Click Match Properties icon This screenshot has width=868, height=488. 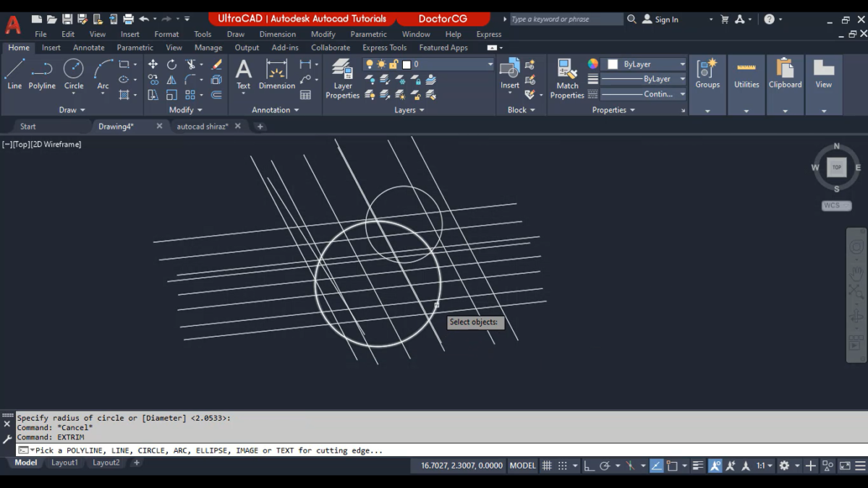pos(567,79)
